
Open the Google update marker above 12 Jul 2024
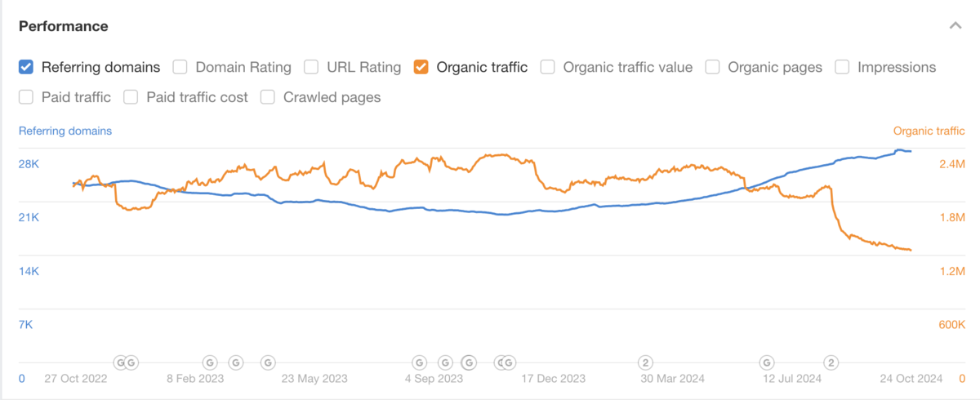point(767,362)
